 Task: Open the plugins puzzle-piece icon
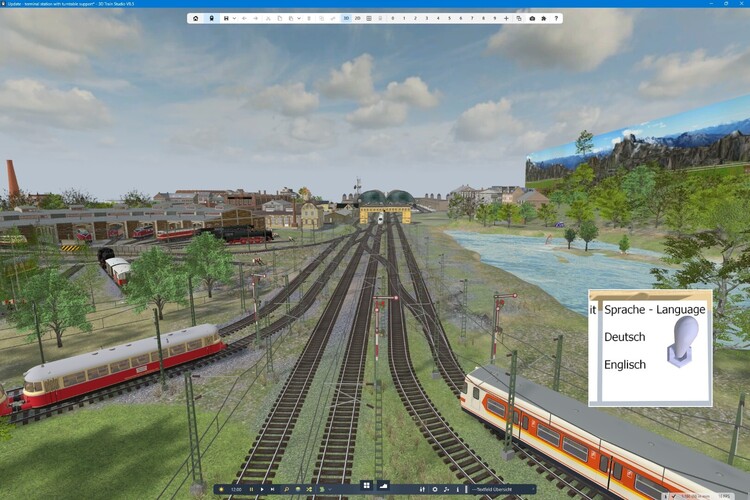[x=544, y=18]
